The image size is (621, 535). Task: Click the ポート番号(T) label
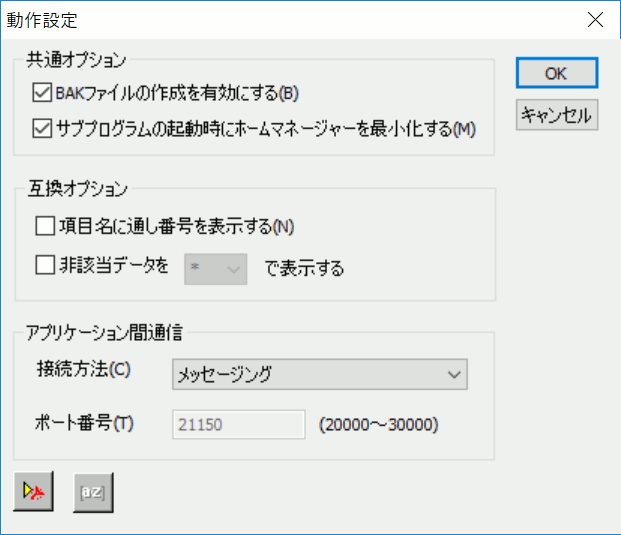coord(84,423)
